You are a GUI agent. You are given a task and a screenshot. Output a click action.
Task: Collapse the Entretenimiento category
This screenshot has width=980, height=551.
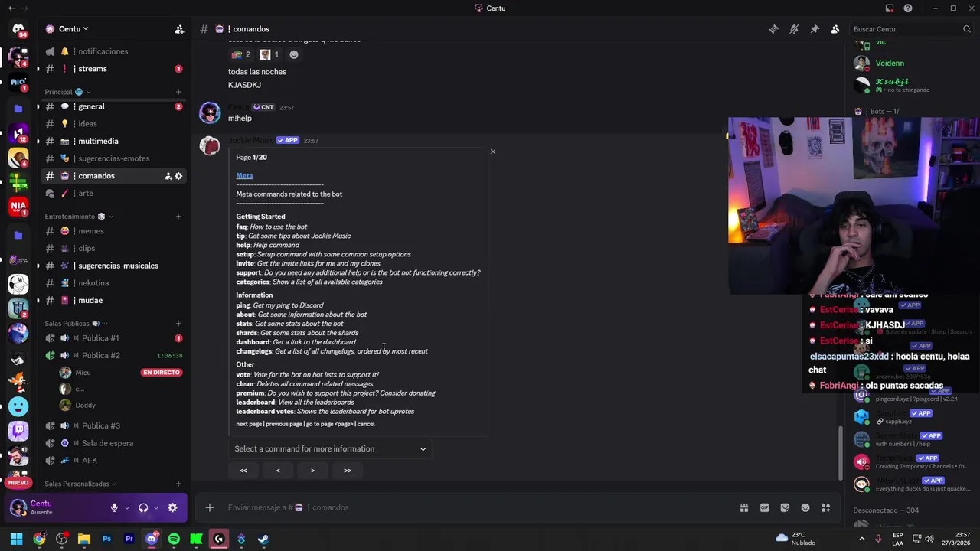pos(79,217)
